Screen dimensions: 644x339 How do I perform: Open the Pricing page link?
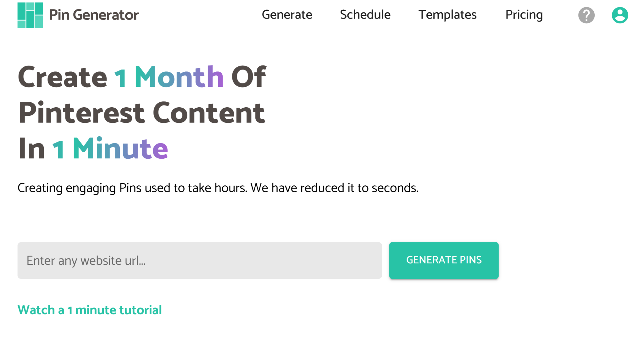click(x=524, y=15)
